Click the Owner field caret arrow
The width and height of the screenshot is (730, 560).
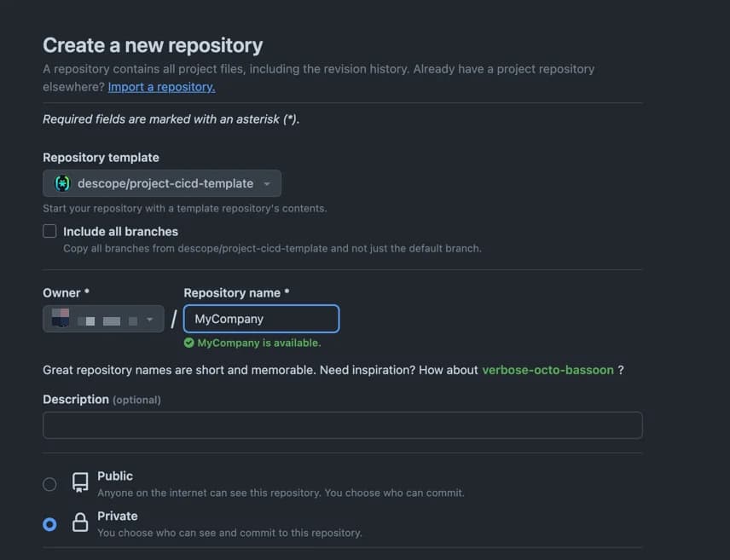tap(151, 318)
